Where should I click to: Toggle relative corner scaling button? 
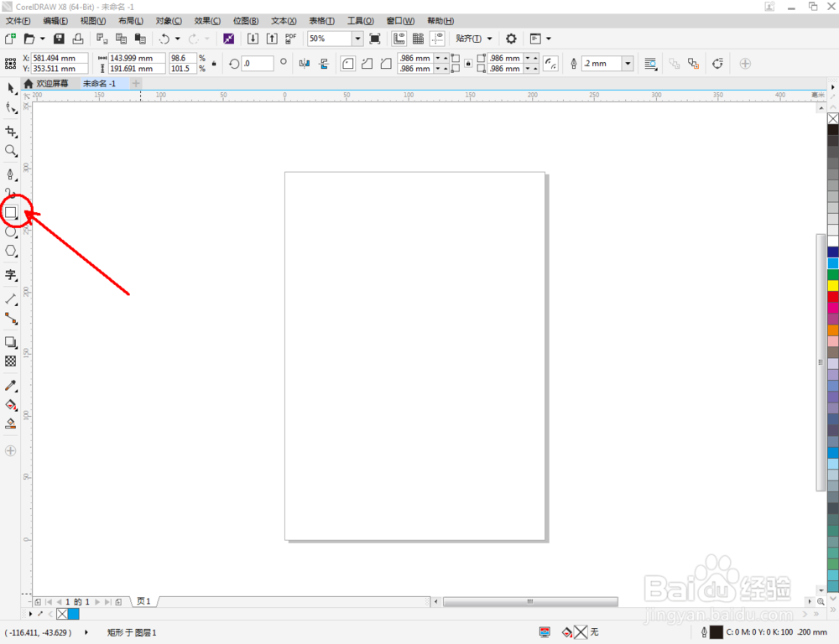pos(550,64)
